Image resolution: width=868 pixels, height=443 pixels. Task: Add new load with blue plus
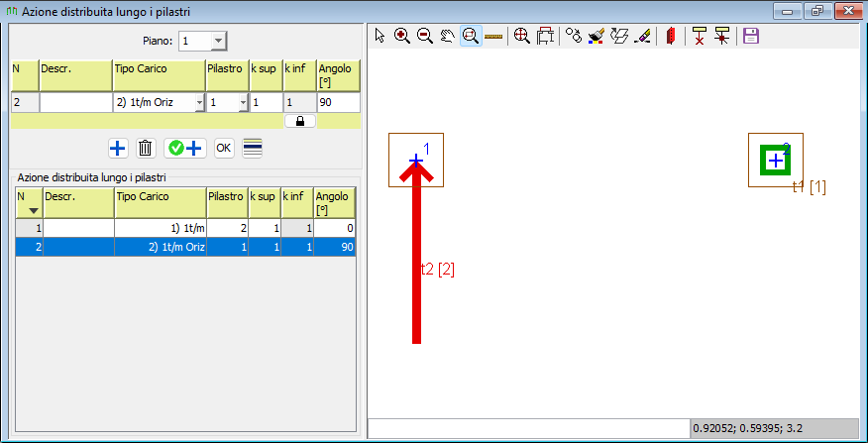[x=118, y=148]
